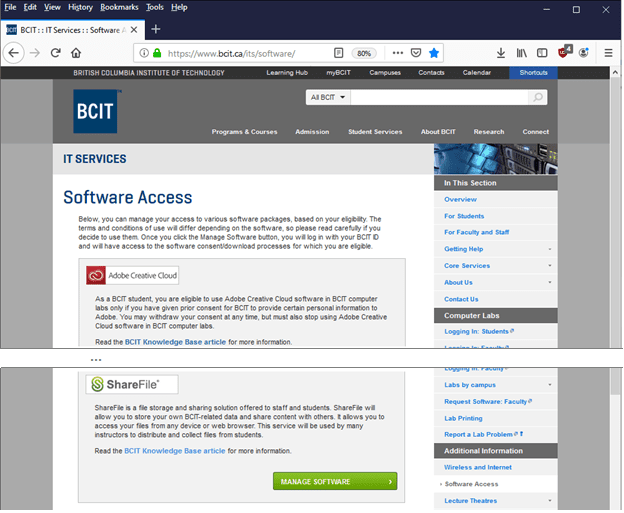Screen dimensions: 624x513
Task: Open For Students sidebar link
Action: coord(464,216)
